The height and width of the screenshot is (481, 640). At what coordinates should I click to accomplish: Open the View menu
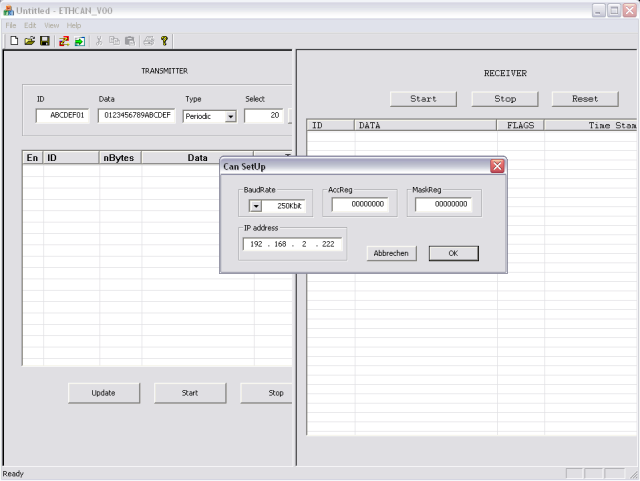pos(51,25)
